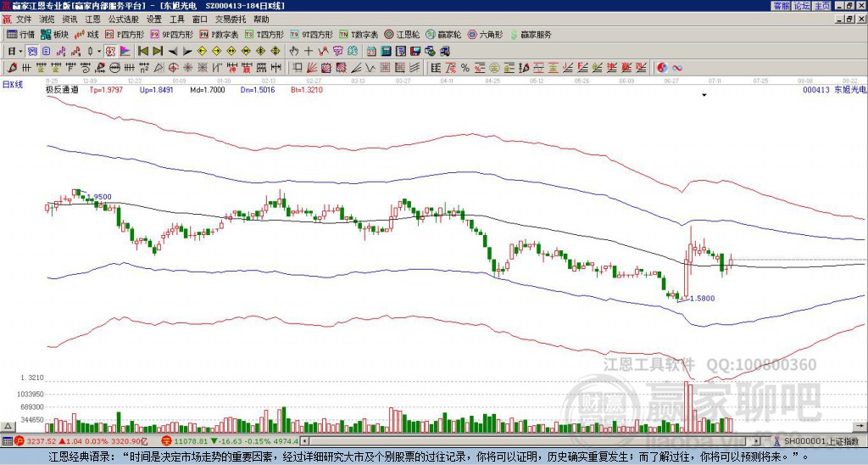Toggle the 权 adjustment icon
This screenshot has height=465, width=868.
point(110,52)
